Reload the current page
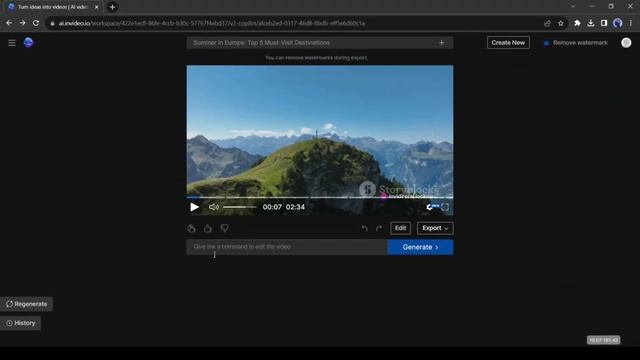 tap(36, 23)
